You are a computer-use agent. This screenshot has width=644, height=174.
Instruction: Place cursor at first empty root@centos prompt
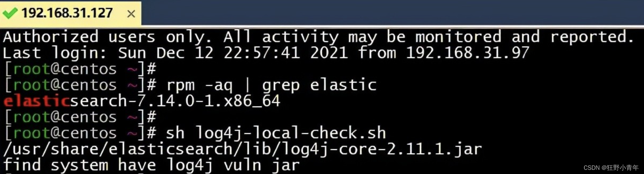(80, 69)
